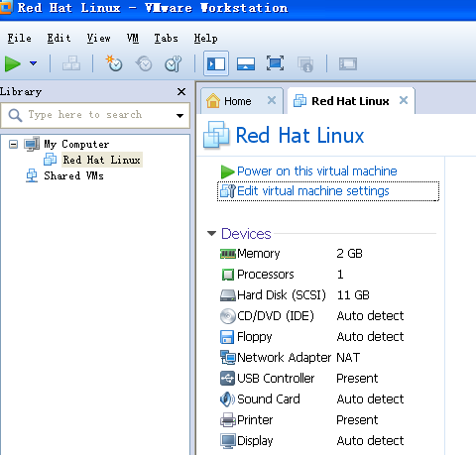This screenshot has height=455, width=476.
Task: Open the Edit menu
Action: click(59, 38)
